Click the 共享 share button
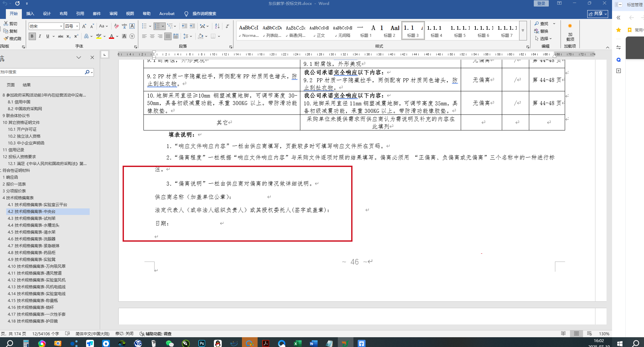This screenshot has width=644, height=347. pyautogui.click(x=598, y=14)
